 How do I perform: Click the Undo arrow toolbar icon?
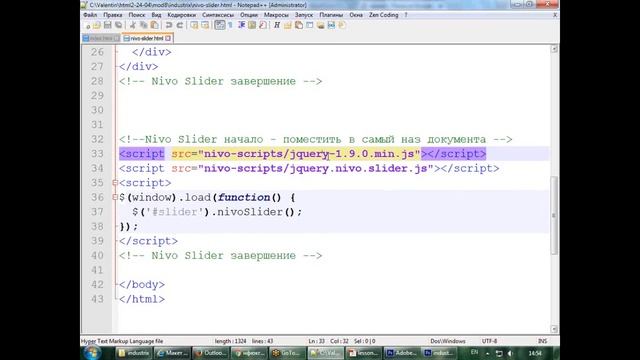click(169, 25)
